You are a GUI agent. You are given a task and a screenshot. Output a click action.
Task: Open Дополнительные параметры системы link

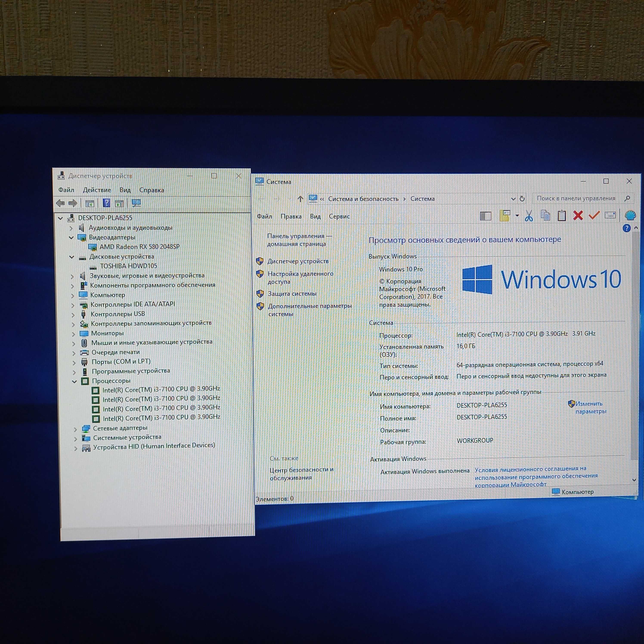(x=310, y=310)
